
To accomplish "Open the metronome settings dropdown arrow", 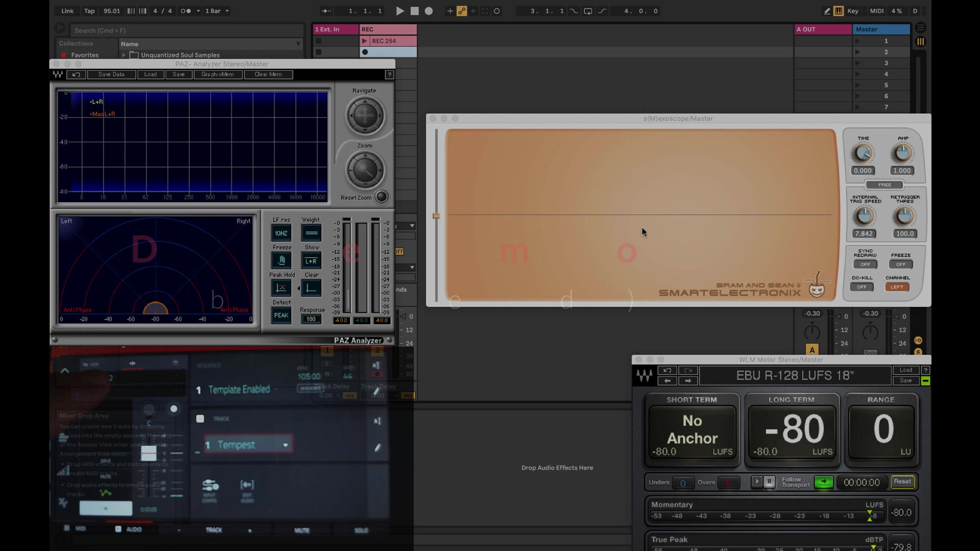I will tap(198, 11).
